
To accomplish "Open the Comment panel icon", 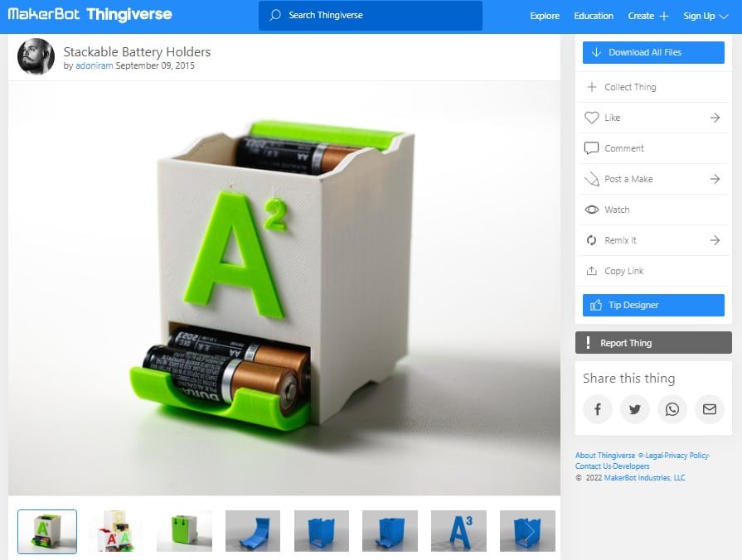I will coord(591,148).
